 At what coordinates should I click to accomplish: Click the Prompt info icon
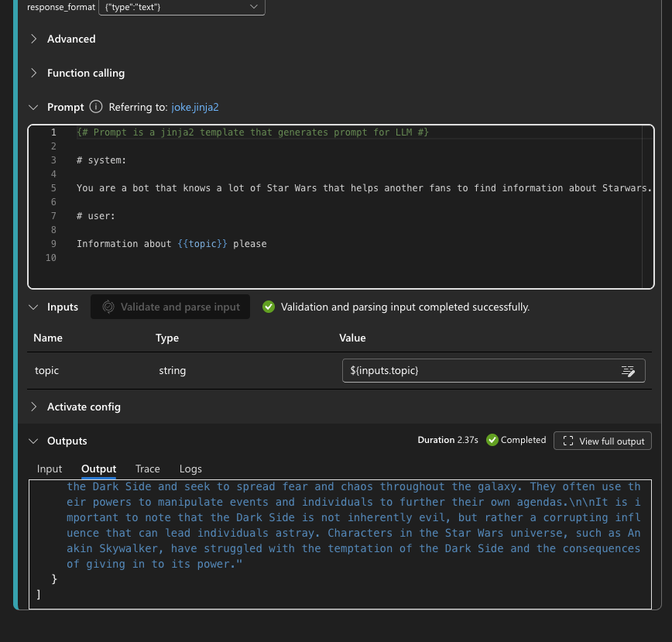click(96, 107)
